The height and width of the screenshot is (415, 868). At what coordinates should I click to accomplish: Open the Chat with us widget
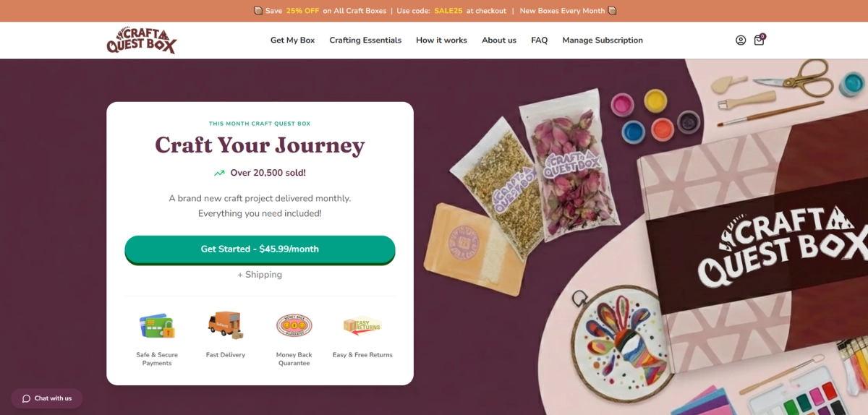47,398
